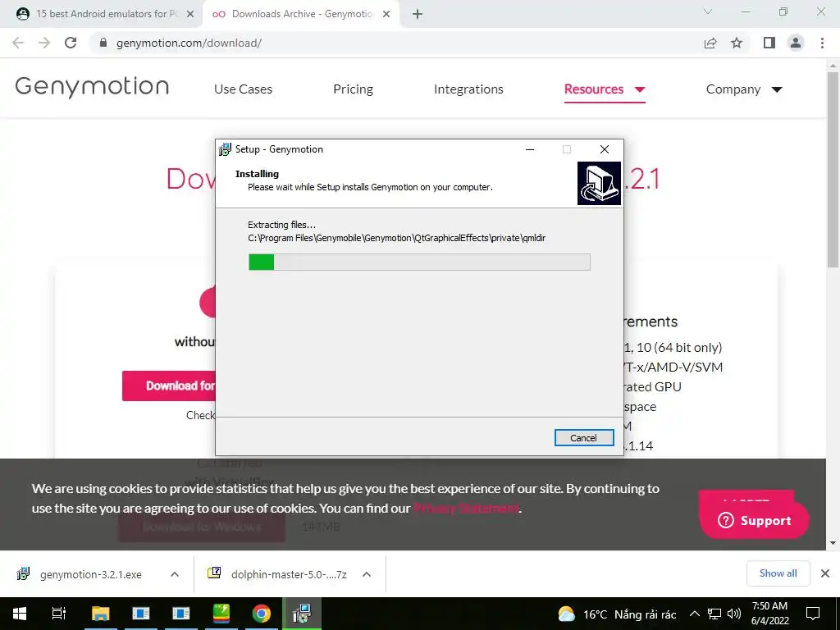
Task: Open Chrome from the taskbar
Action: [262, 614]
